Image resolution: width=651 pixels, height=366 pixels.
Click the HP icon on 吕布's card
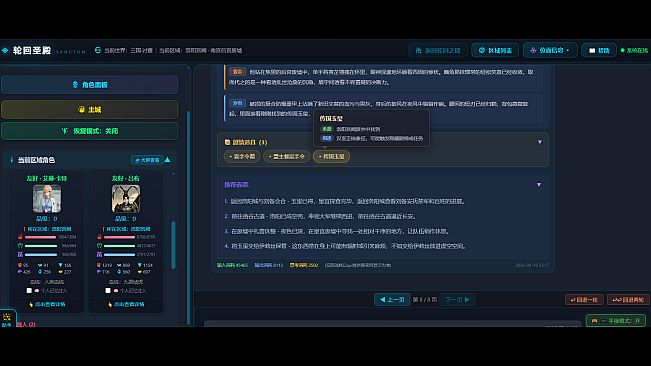pyautogui.click(x=99, y=237)
